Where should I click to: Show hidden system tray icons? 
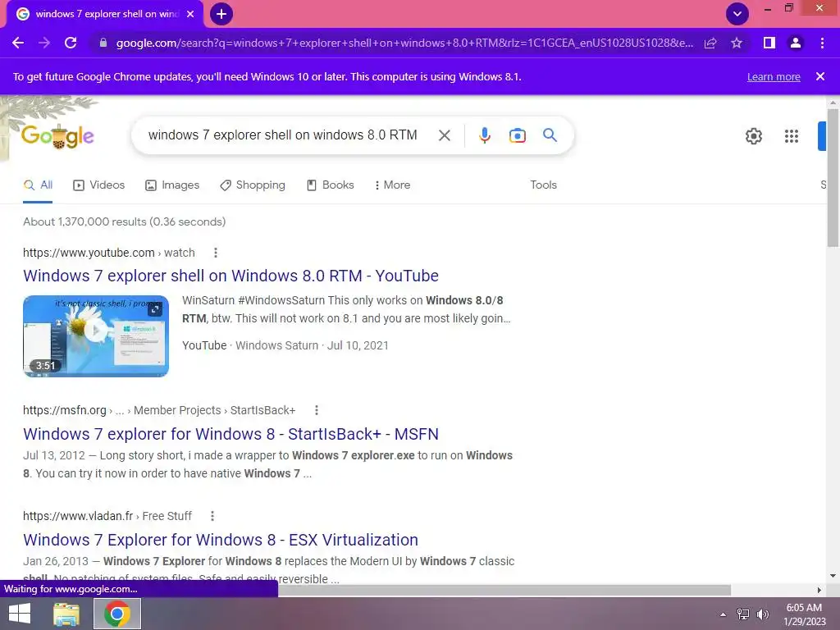pos(723,614)
